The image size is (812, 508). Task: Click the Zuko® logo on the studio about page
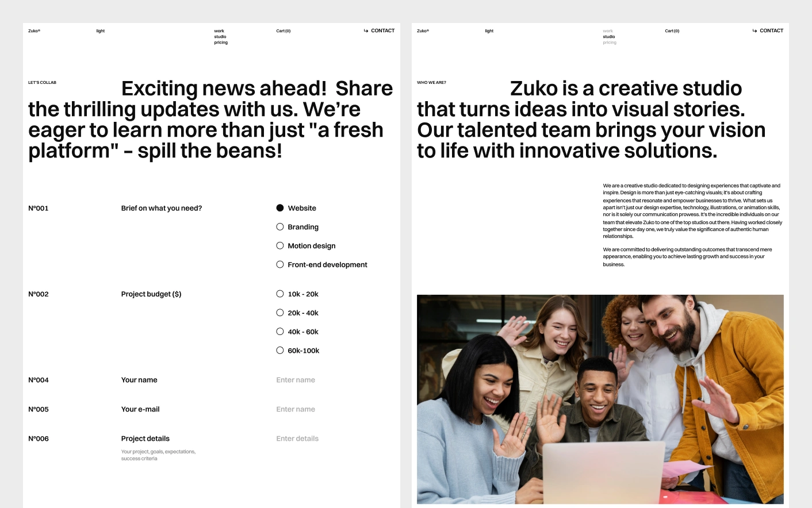point(423,31)
